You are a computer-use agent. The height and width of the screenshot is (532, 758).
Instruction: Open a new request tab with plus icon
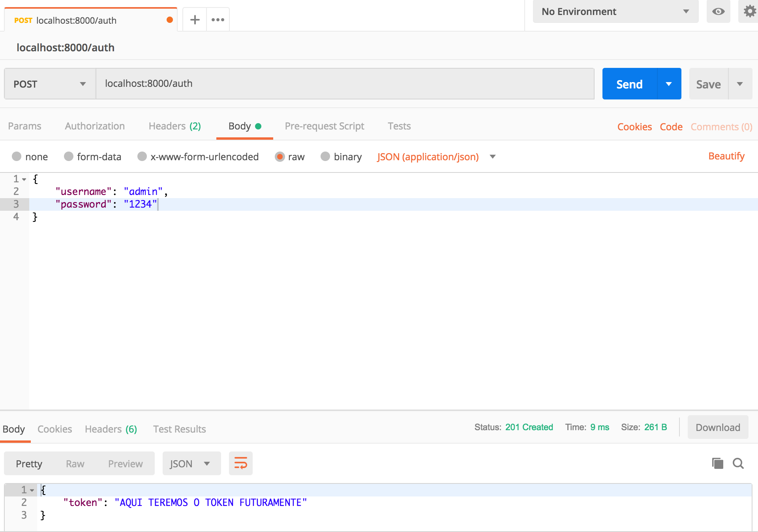(195, 20)
